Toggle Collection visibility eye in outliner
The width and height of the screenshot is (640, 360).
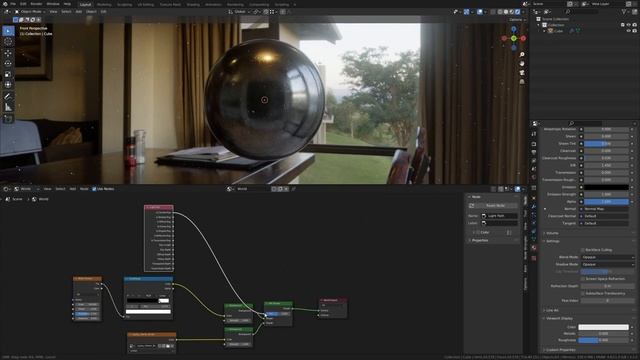tap(629, 25)
